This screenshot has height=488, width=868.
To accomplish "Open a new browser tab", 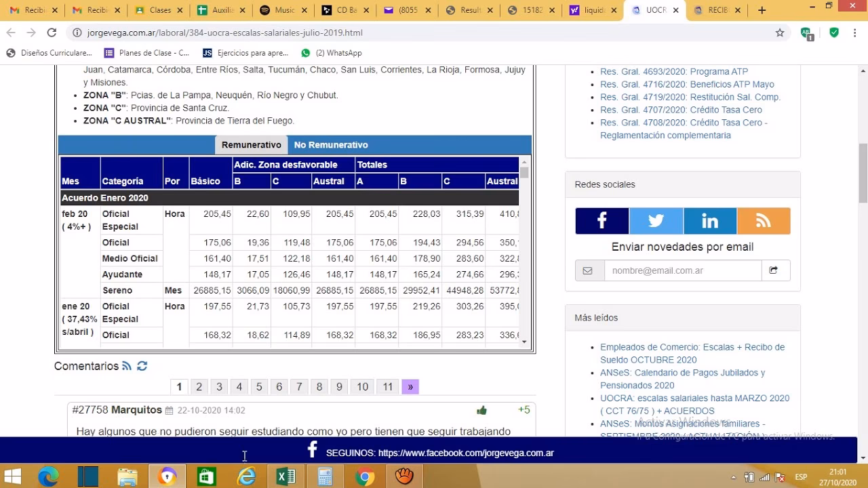I will click(762, 10).
